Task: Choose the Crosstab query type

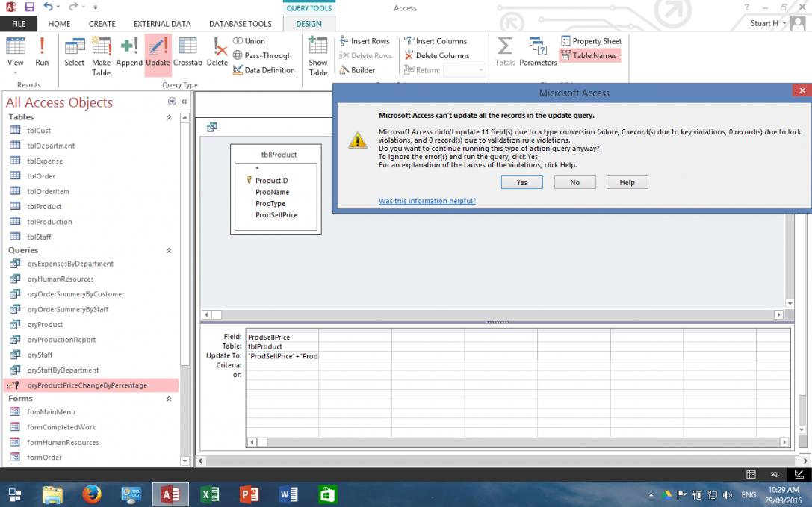Action: click(x=187, y=52)
